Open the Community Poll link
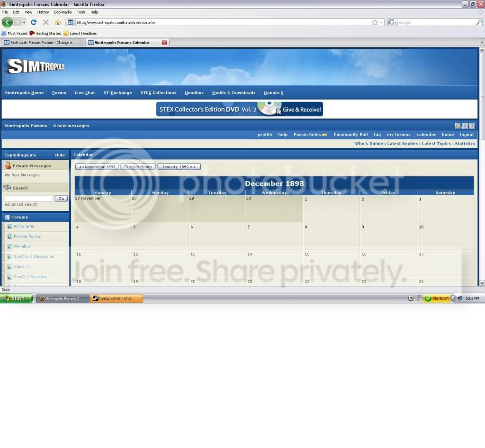Screen dimensions: 485x448 point(350,134)
